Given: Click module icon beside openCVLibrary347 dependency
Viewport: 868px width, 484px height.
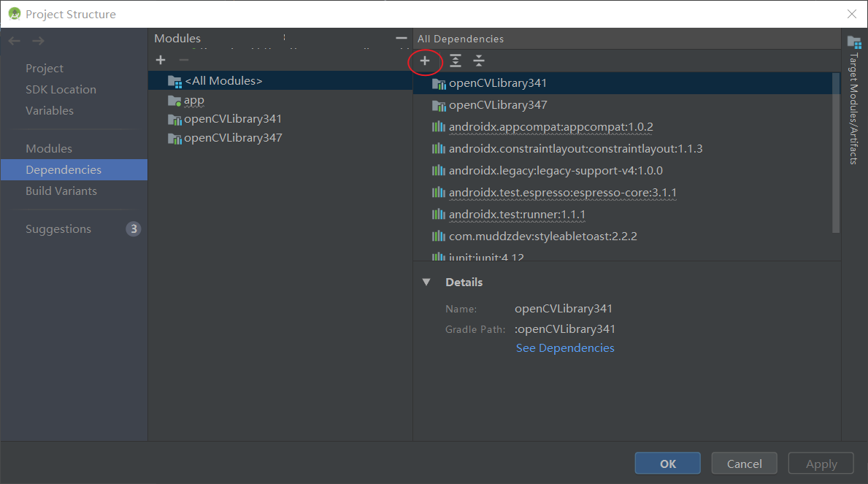Looking at the screenshot, I should 439,105.
